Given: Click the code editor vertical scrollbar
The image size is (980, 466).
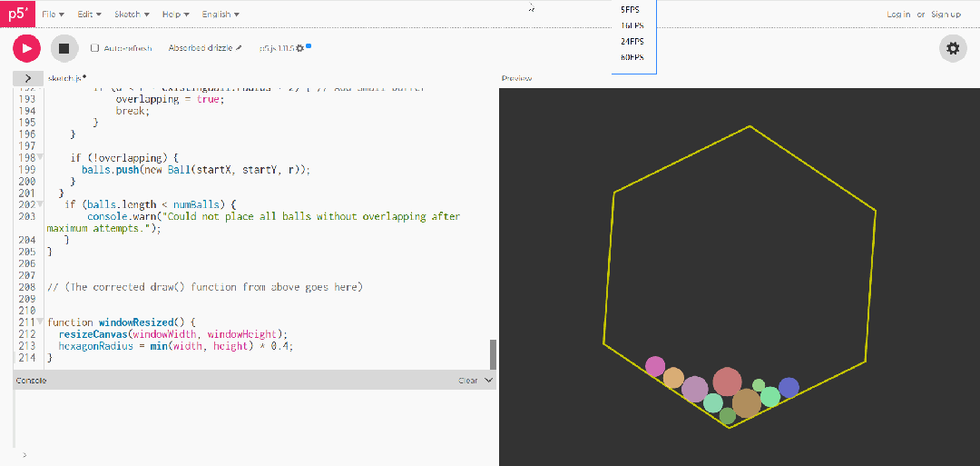Looking at the screenshot, I should click(x=493, y=354).
